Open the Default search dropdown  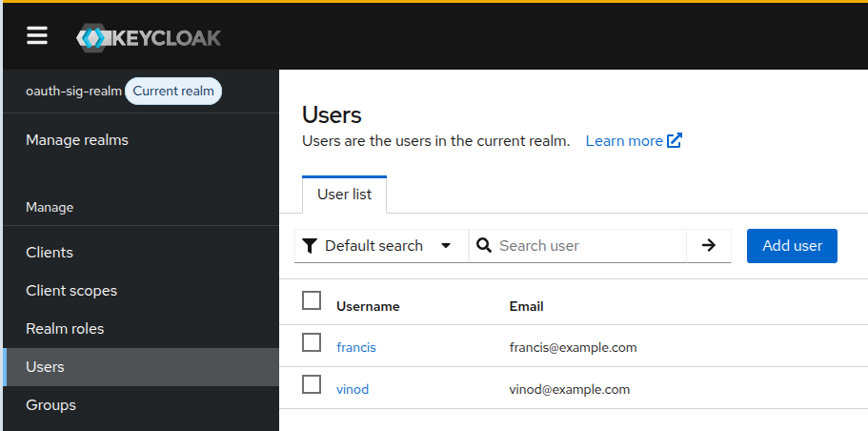(x=381, y=245)
